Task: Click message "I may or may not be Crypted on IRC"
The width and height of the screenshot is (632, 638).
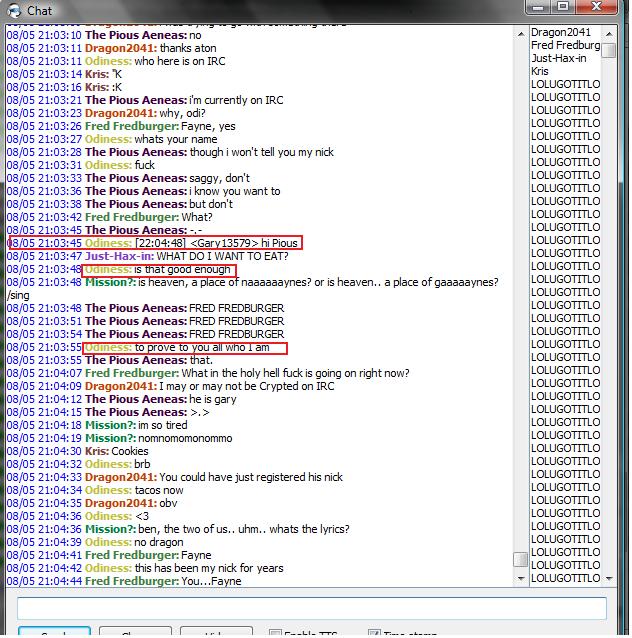Action: tap(247, 386)
